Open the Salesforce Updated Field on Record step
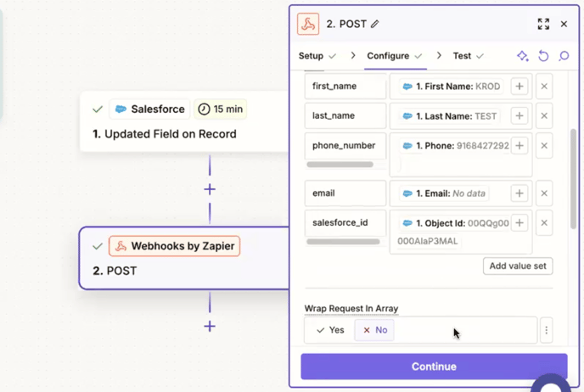584x392 pixels. 184,121
